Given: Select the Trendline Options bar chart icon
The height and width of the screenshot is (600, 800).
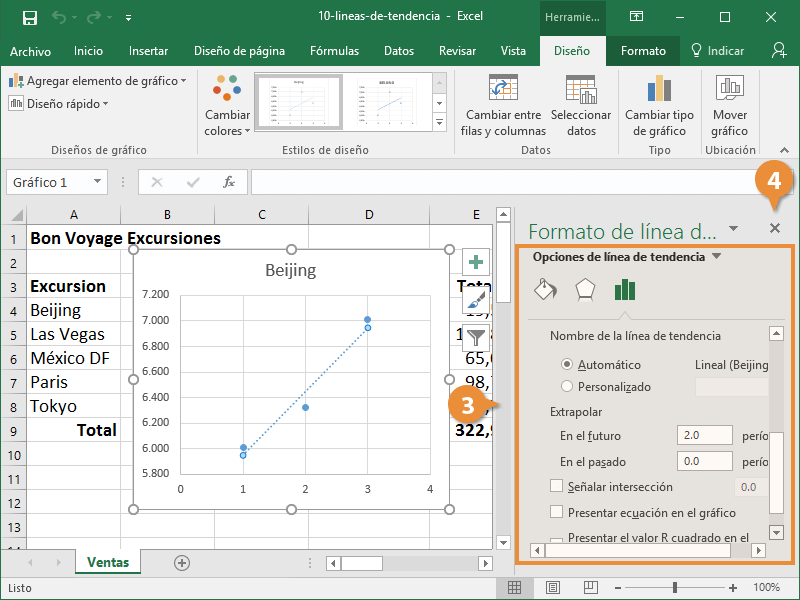Looking at the screenshot, I should [x=626, y=290].
